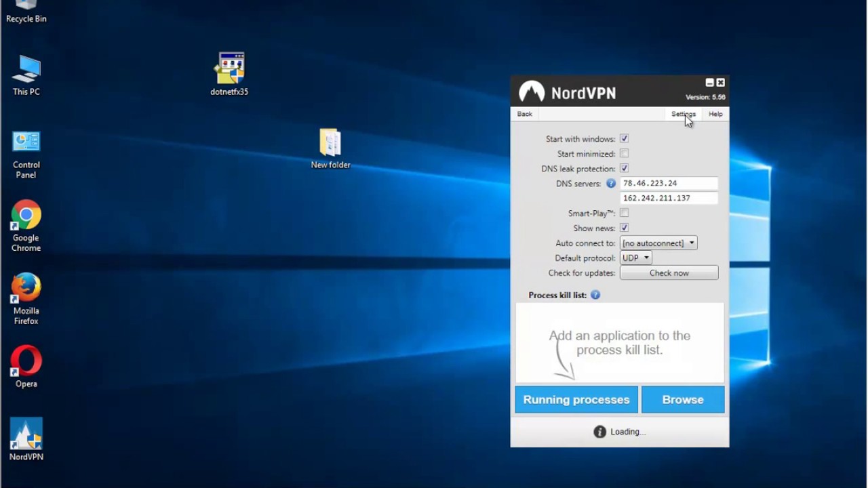
Task: Open the Recycle Bin desktop icon
Action: 26,12
